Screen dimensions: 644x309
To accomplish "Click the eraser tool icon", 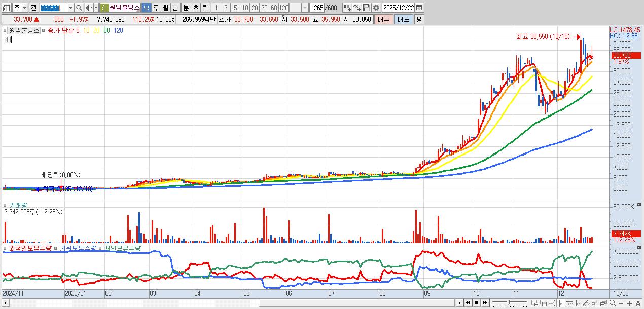I will click(595, 303).
